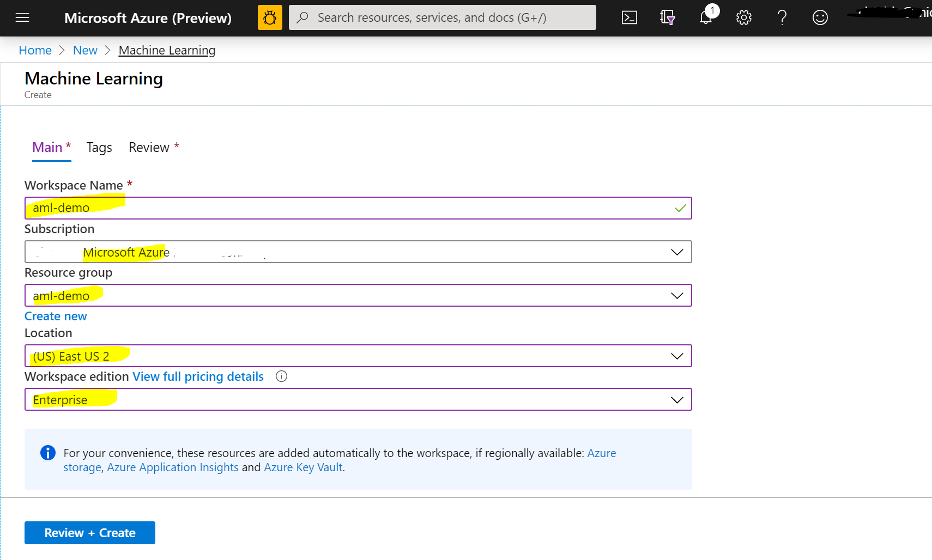Expand the Workspace edition dropdown

pyautogui.click(x=358, y=399)
